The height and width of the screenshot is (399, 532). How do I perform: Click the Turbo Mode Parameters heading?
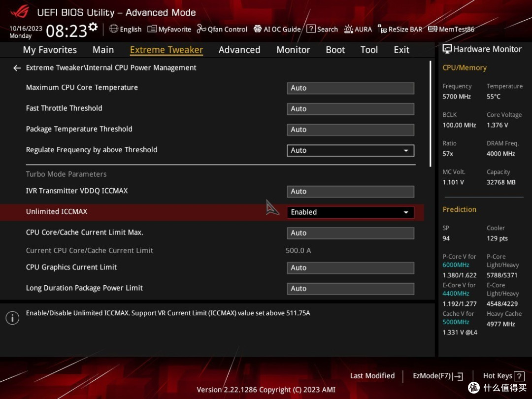pyautogui.click(x=66, y=174)
